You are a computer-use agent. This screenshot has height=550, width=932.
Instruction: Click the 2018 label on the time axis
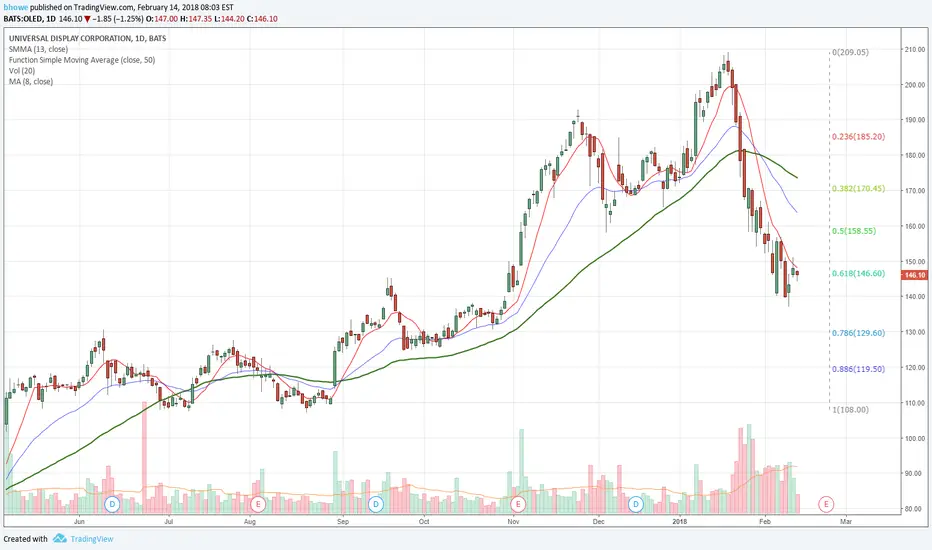[x=679, y=521]
